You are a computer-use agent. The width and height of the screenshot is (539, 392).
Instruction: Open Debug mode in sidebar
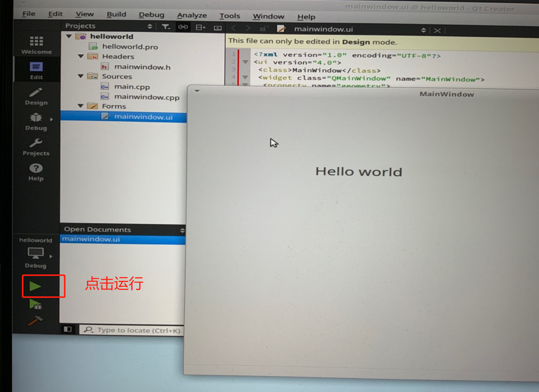(x=36, y=122)
